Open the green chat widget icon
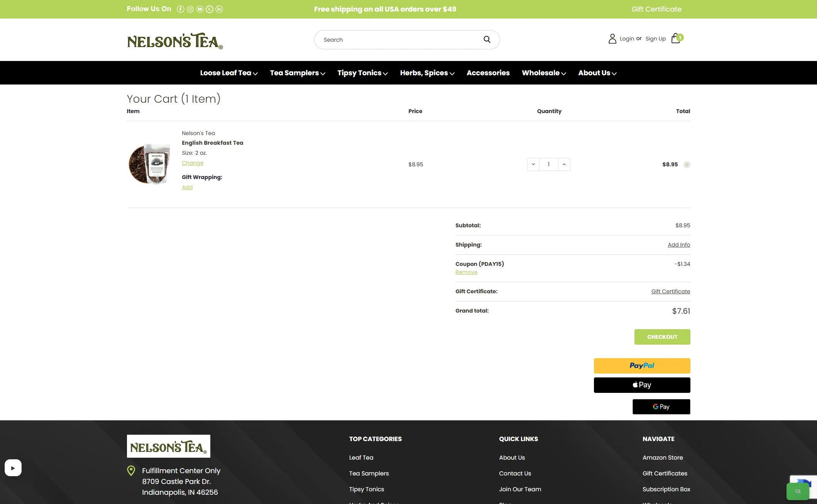 coord(798,491)
